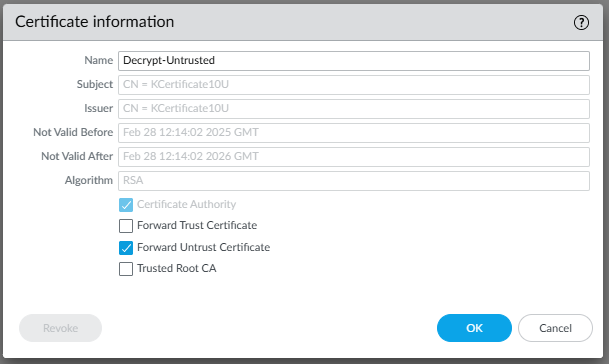The width and height of the screenshot is (609, 364).
Task: Select the Not Valid After date field
Action: click(354, 157)
